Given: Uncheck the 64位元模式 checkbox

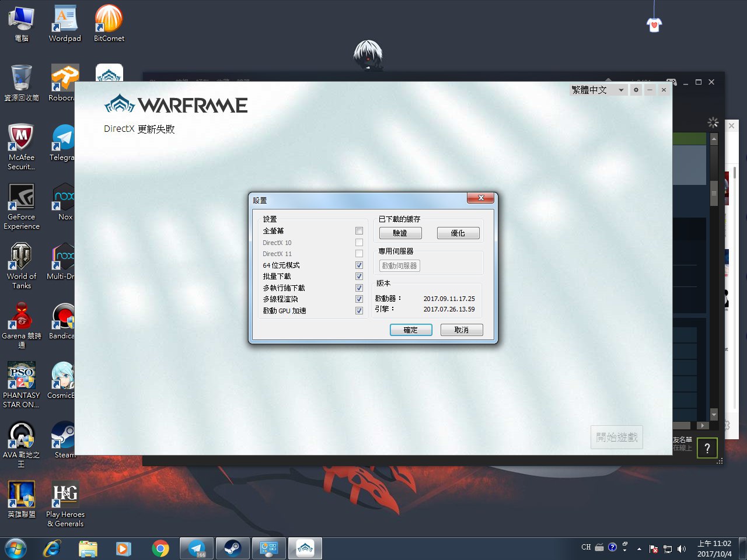Looking at the screenshot, I should (359, 265).
